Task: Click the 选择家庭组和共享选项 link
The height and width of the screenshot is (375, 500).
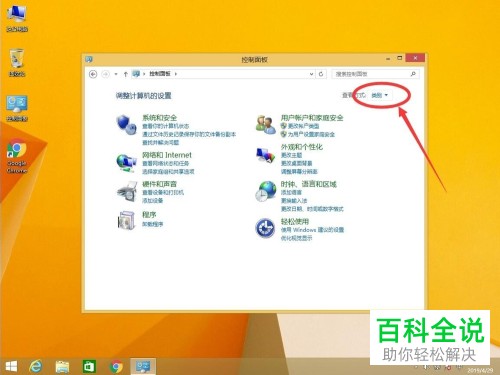Action: point(168,172)
